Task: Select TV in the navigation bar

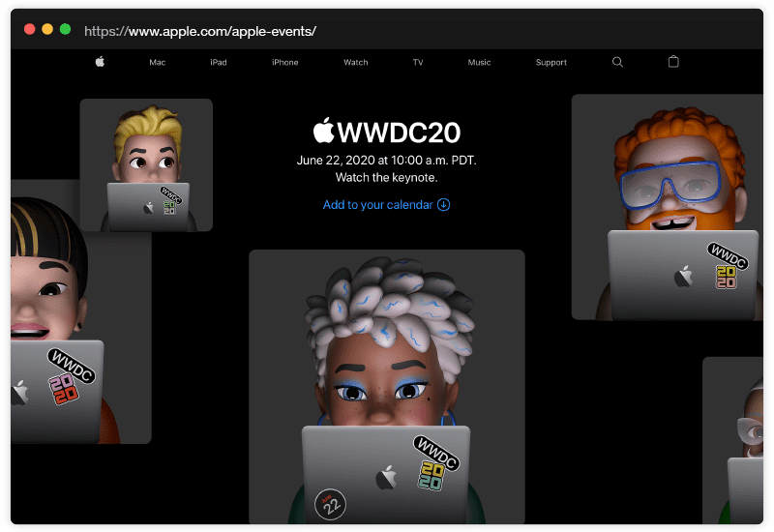Action: click(418, 63)
